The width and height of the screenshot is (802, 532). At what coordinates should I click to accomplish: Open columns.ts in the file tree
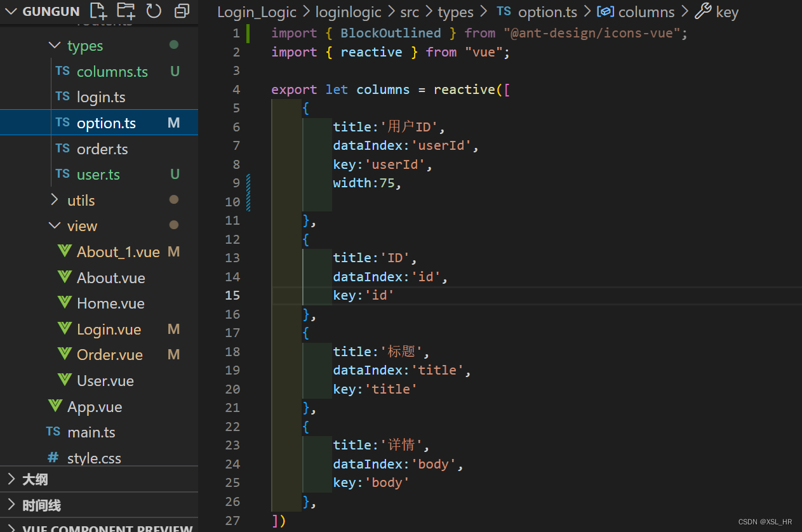(112, 72)
